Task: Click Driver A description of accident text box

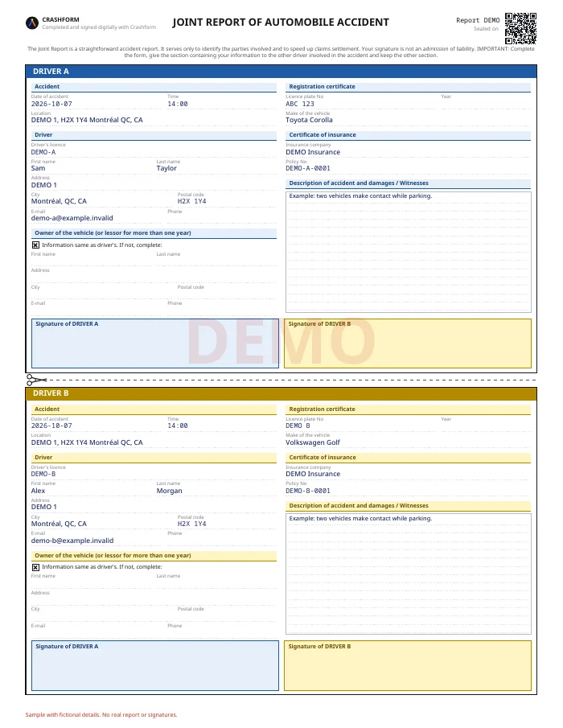Action: point(409,252)
